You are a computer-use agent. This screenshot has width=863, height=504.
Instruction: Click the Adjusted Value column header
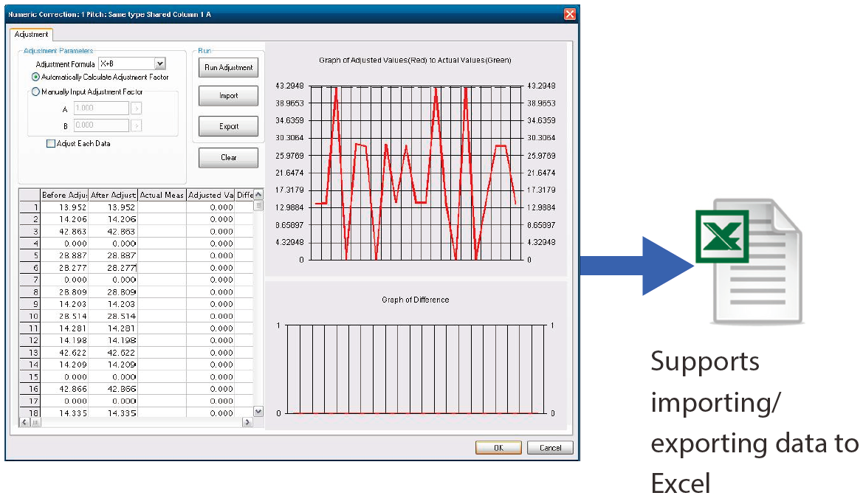tap(211, 195)
